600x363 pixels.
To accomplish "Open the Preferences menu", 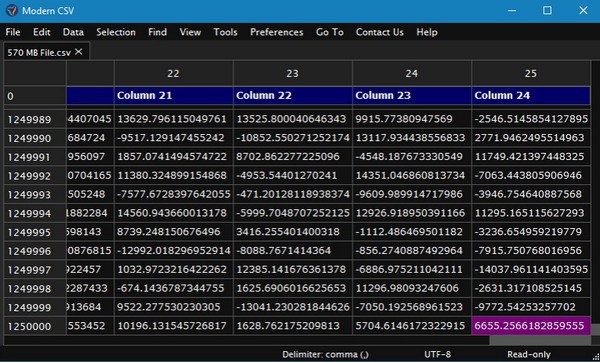I will pyautogui.click(x=277, y=32).
